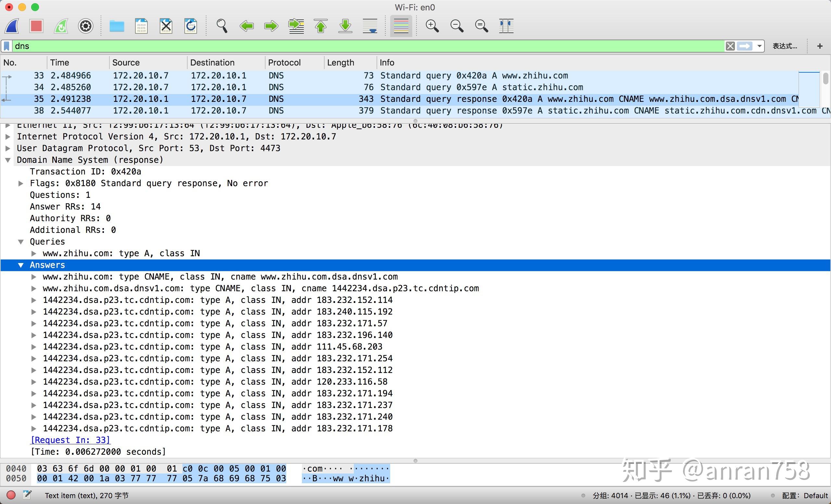Toggle packet list colorization
This screenshot has height=504, width=831.
[x=401, y=26]
